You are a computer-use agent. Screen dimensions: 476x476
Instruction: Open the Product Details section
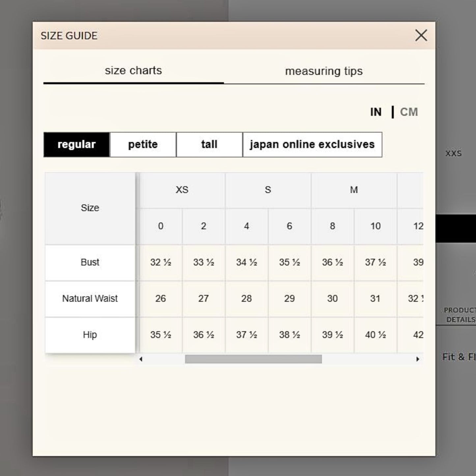pos(460,315)
